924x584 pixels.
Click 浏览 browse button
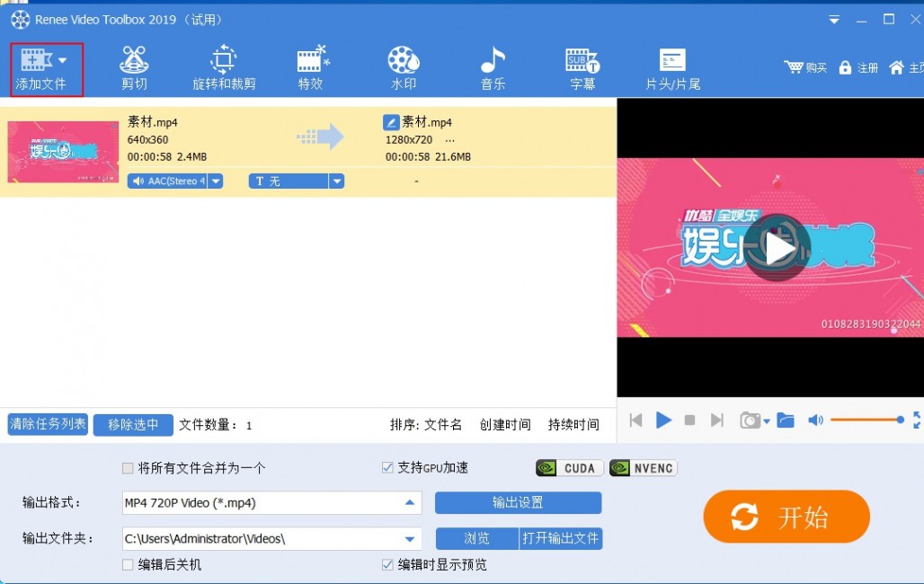tap(476, 538)
